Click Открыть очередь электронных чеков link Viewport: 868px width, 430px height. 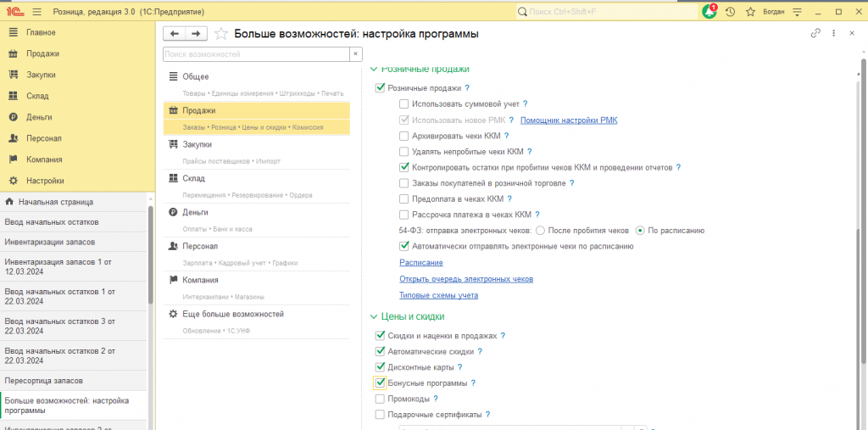(x=466, y=279)
